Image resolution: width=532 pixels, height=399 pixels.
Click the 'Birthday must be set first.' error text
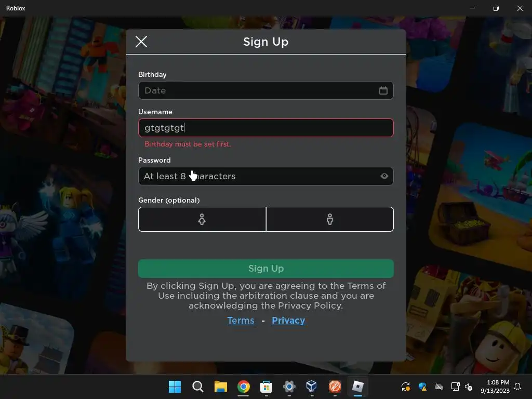(x=188, y=144)
